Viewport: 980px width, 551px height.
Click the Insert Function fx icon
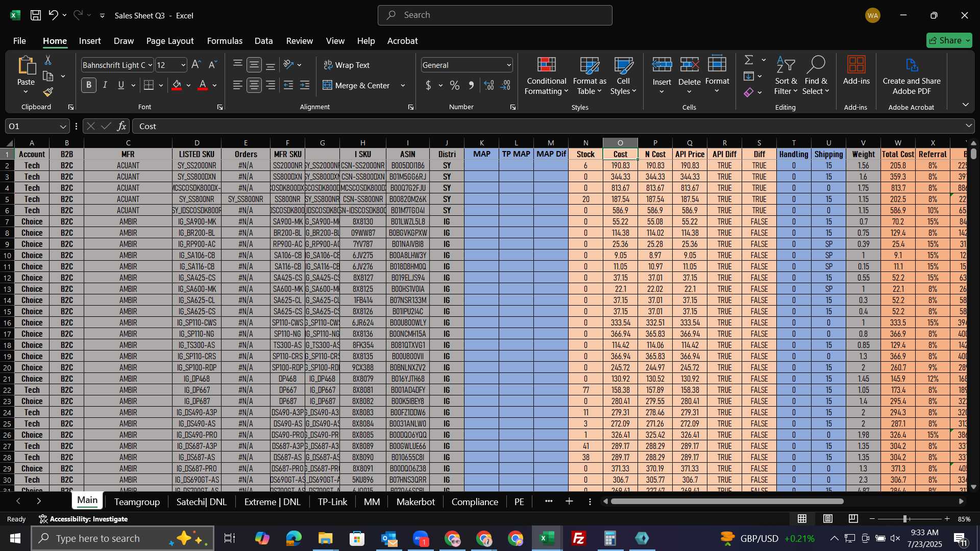point(121,126)
